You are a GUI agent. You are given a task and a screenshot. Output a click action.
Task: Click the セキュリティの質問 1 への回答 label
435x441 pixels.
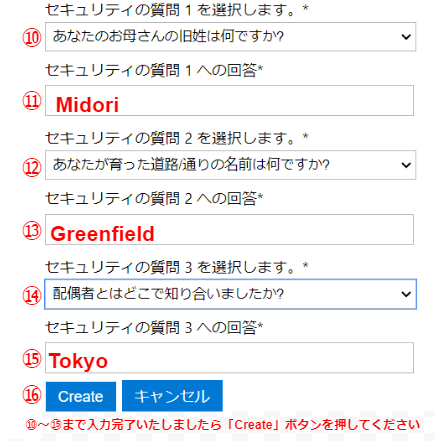click(x=154, y=70)
